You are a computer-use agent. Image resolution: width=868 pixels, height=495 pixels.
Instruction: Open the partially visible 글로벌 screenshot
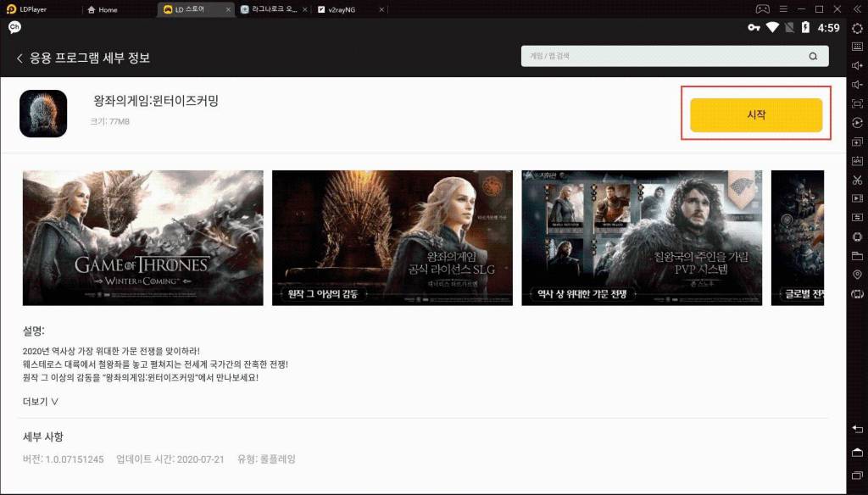(x=798, y=237)
